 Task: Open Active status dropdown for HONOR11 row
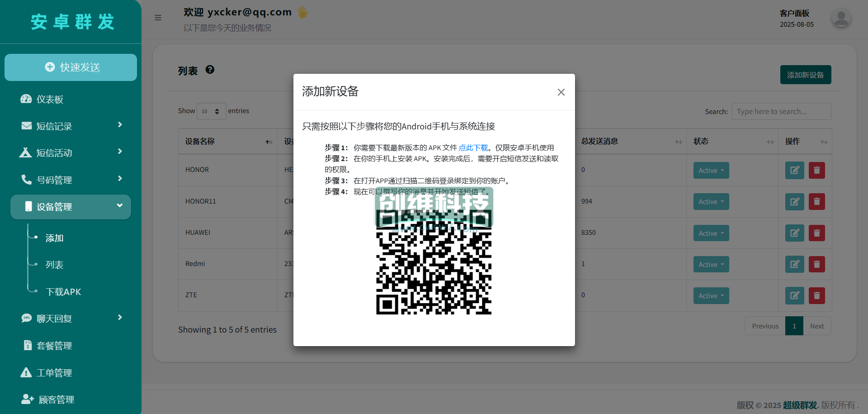(711, 202)
